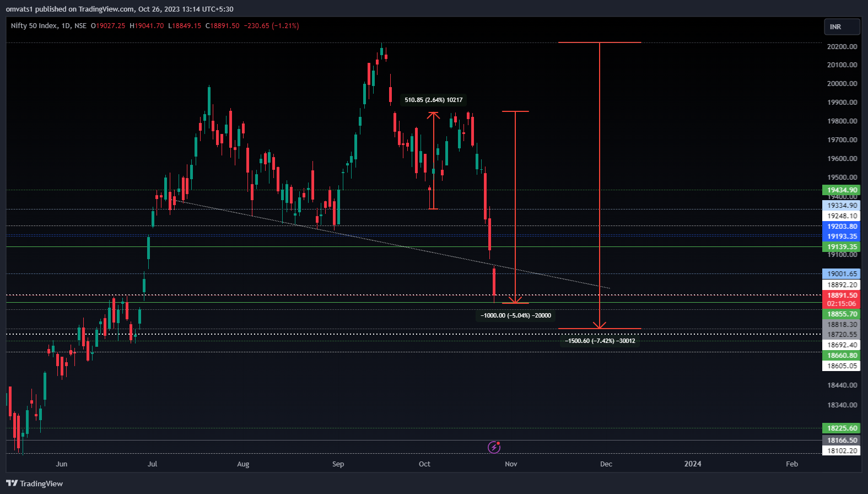
Task: Click the low value L18849.15
Action: coord(185,26)
